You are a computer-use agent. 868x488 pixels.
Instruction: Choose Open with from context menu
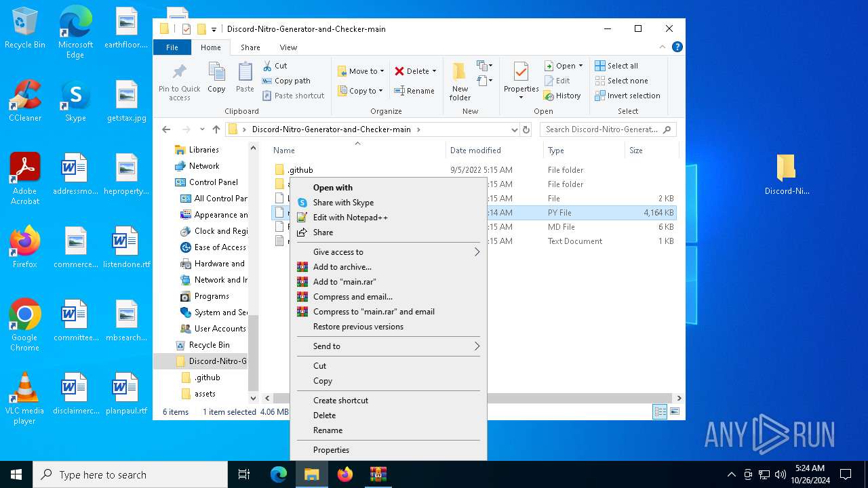click(x=388, y=188)
